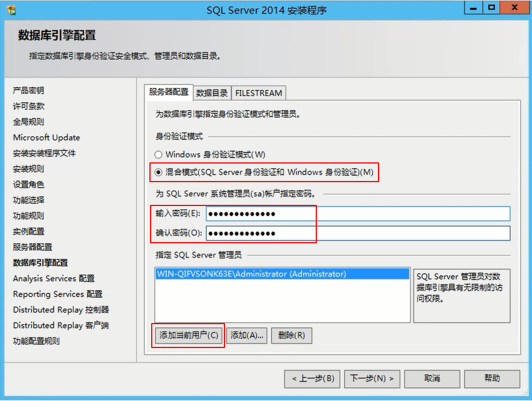This screenshot has height=401, width=532.
Task: Click 产品密钥 step in sidebar
Action: tap(28, 90)
